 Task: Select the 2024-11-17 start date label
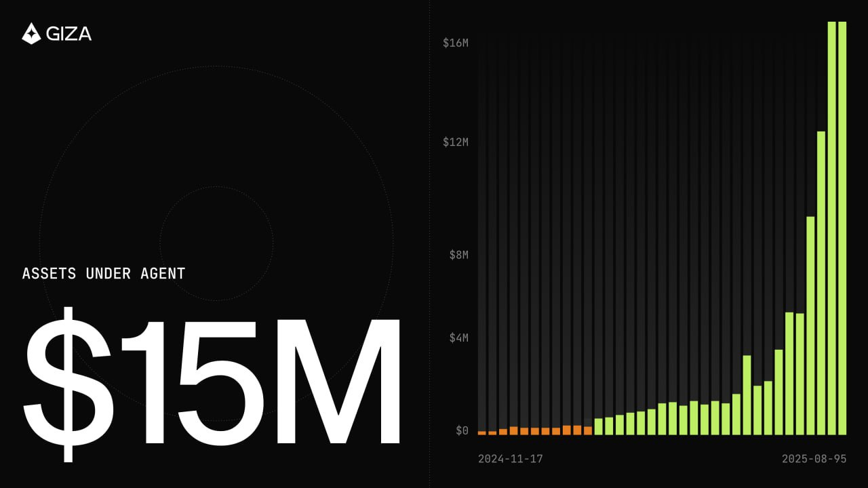click(510, 459)
